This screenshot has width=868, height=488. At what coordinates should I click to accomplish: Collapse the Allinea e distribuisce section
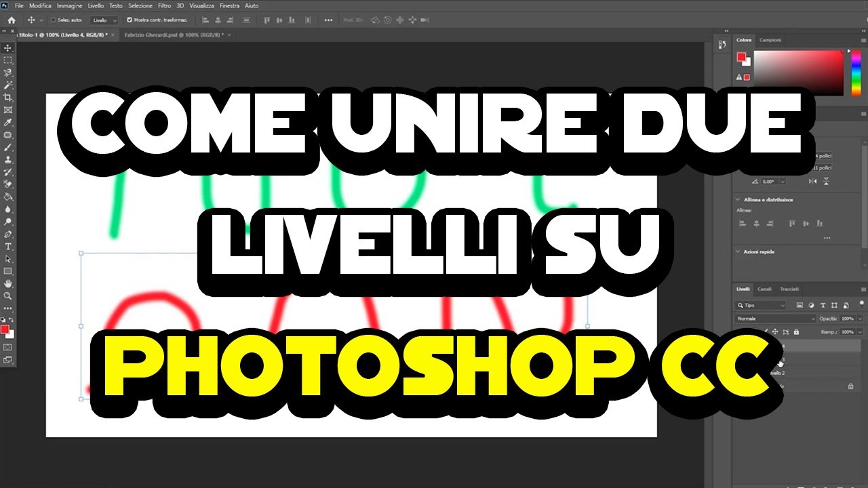tap(738, 199)
